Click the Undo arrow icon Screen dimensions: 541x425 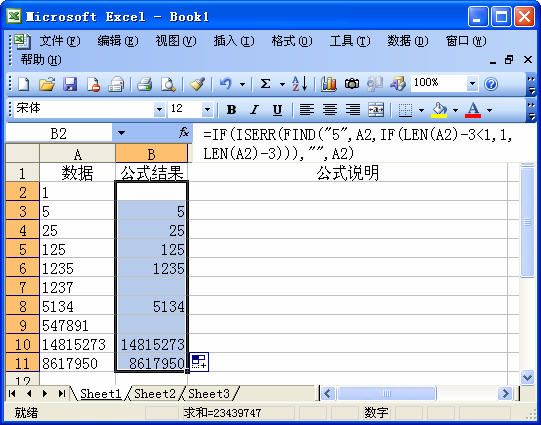point(225,84)
